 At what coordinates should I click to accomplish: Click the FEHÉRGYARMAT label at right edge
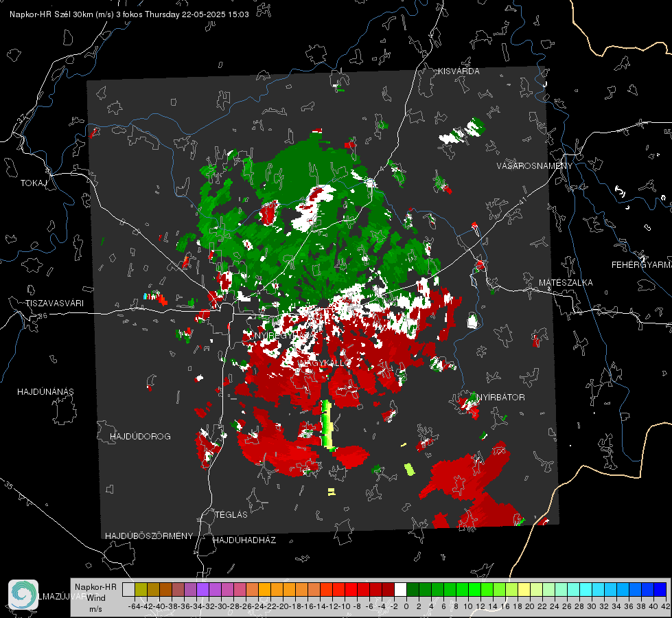tap(641, 265)
